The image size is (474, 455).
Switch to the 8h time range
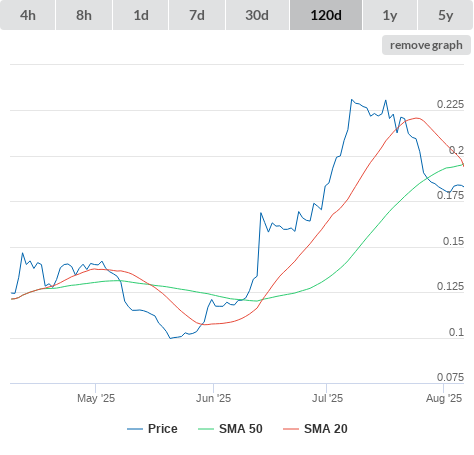[84, 15]
